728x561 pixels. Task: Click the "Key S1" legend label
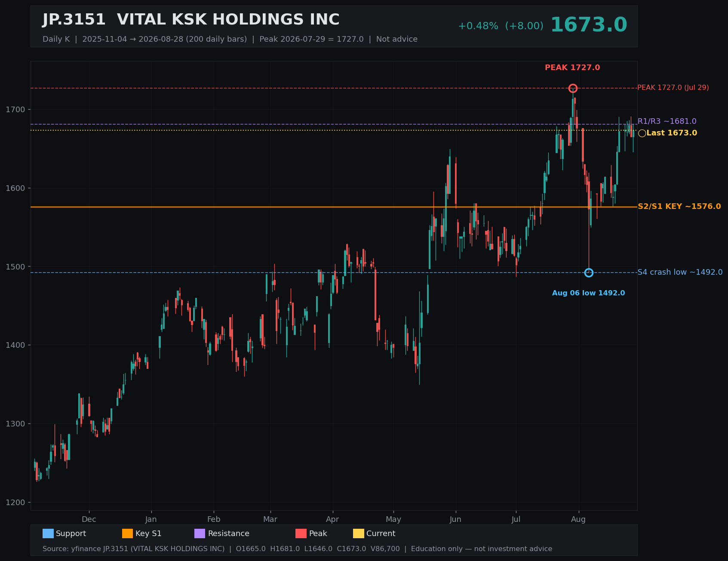[148, 533]
